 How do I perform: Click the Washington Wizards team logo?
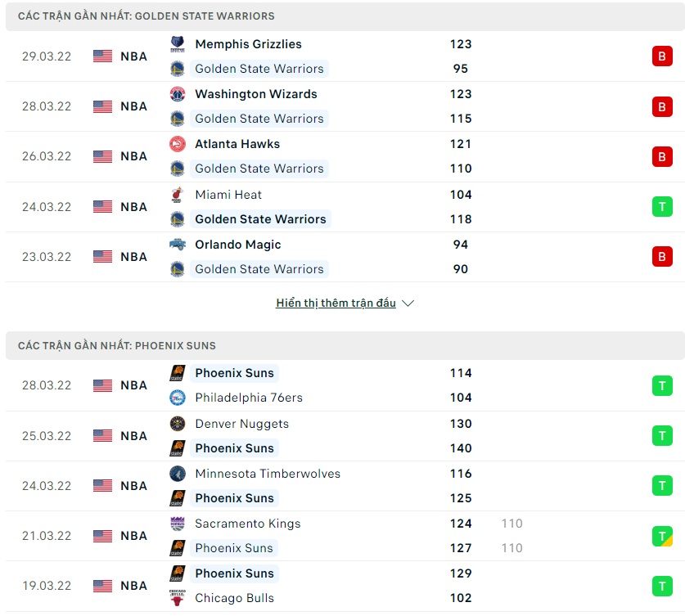177,94
